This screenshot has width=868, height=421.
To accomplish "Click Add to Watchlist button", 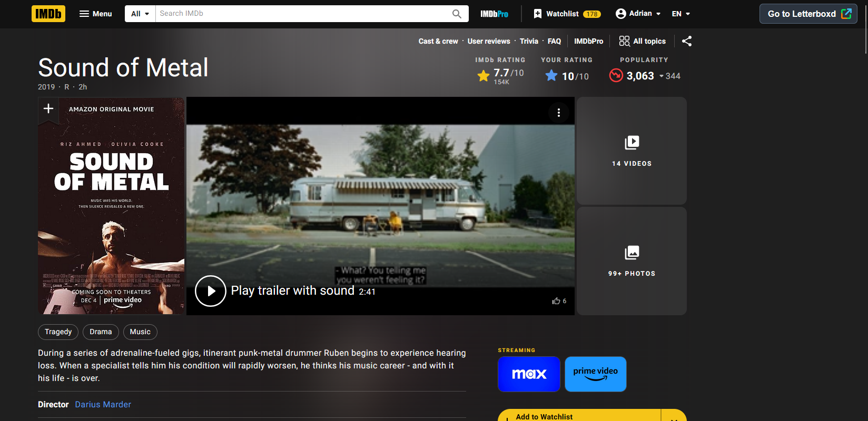I will (579, 416).
